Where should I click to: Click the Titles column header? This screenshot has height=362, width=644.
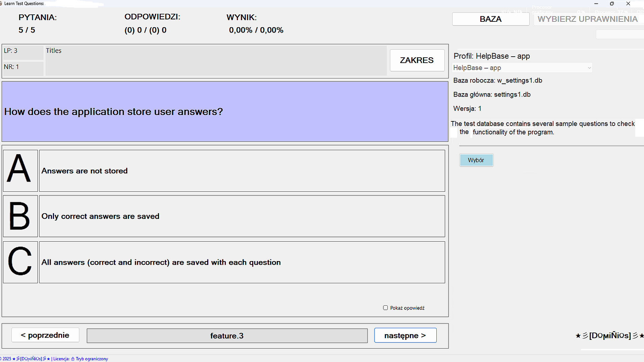coord(54,50)
